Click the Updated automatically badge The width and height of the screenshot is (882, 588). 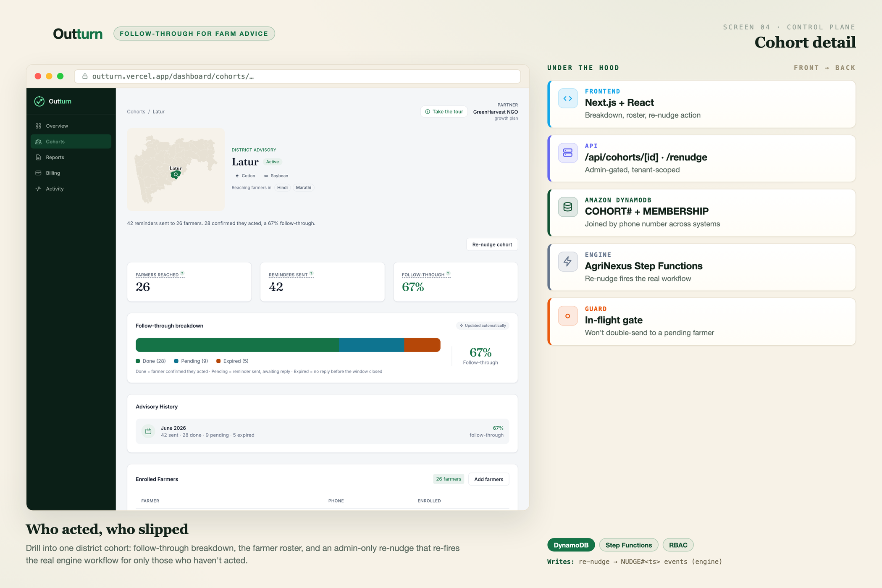tap(483, 325)
